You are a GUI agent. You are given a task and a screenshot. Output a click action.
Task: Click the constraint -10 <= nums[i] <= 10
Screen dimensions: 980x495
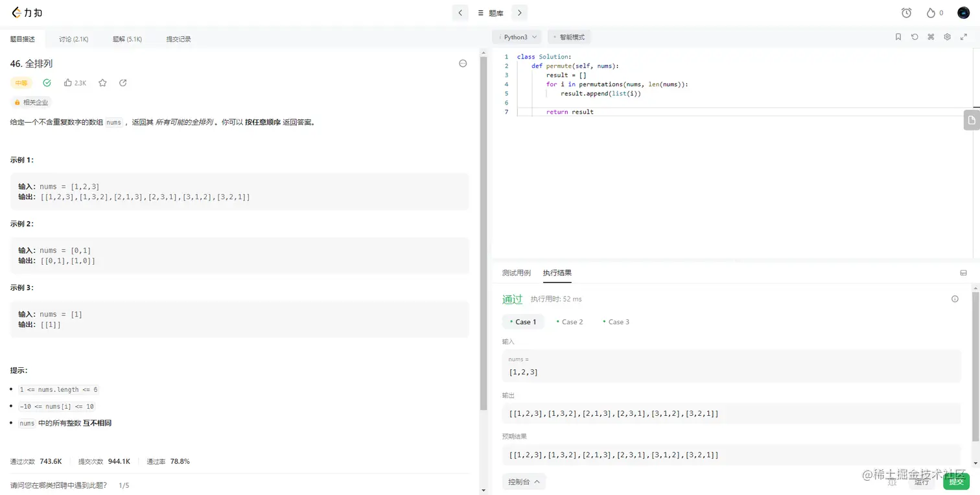click(x=57, y=406)
